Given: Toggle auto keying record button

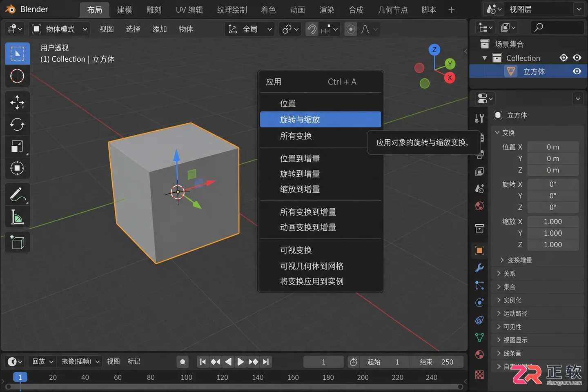Looking at the screenshot, I should 183,361.
